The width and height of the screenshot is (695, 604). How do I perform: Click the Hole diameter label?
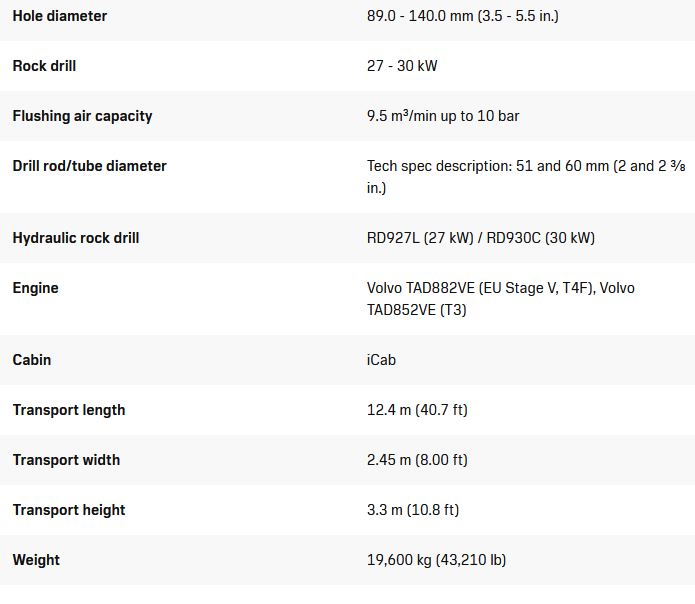tap(60, 16)
